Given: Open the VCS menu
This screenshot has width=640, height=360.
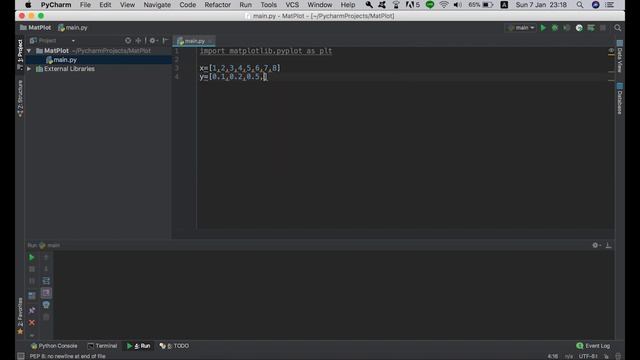Looking at the screenshot, I should click(x=292, y=5).
